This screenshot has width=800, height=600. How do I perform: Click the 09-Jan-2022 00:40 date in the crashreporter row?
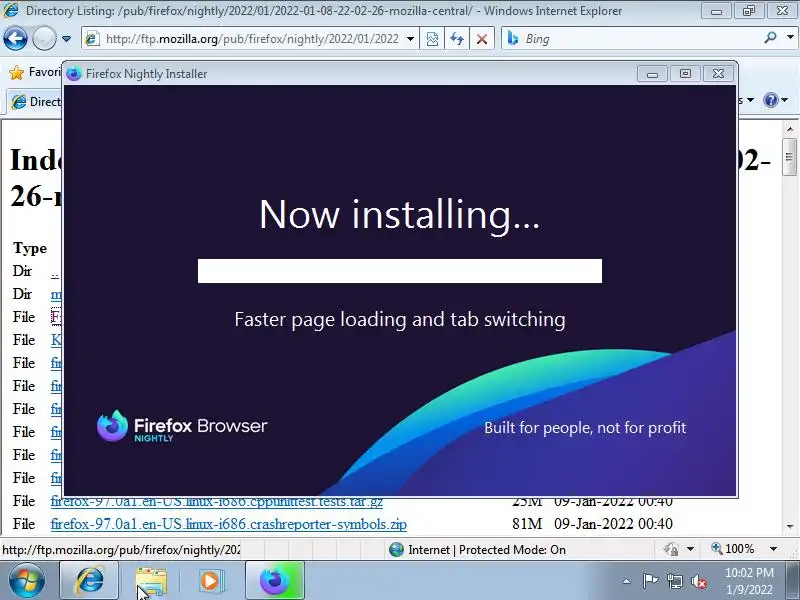613,524
